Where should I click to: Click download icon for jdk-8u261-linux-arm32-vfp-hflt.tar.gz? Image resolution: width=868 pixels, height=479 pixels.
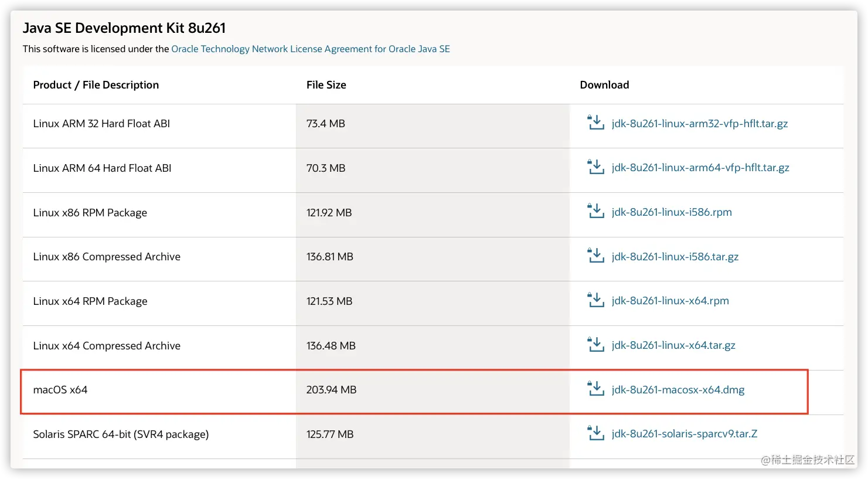(595, 123)
